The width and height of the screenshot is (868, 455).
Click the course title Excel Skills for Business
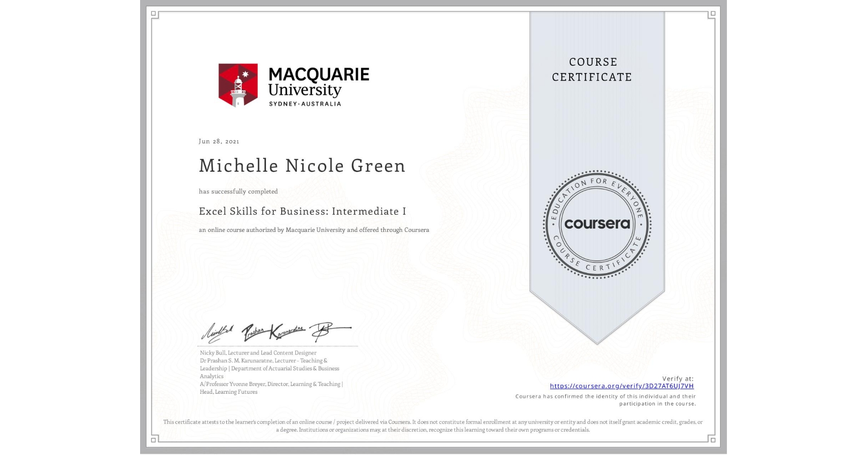click(302, 211)
